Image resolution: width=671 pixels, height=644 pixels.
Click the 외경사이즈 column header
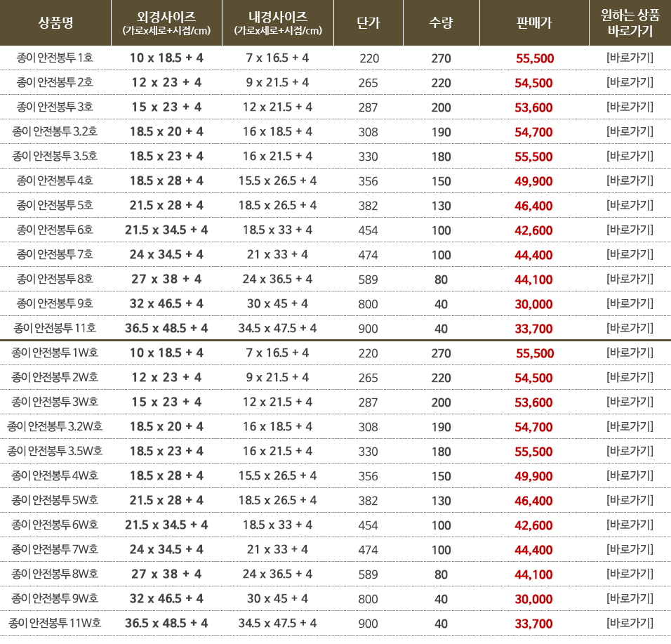(166, 22)
